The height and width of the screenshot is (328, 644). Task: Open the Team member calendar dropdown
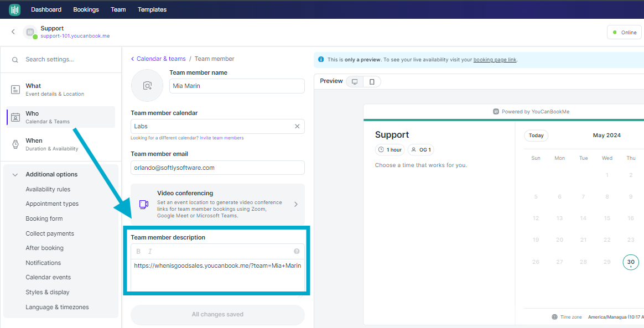tap(217, 127)
